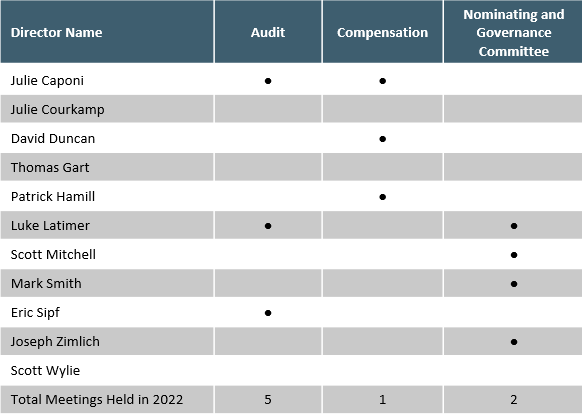Select Nominating and Governance Committee header

click(x=513, y=32)
